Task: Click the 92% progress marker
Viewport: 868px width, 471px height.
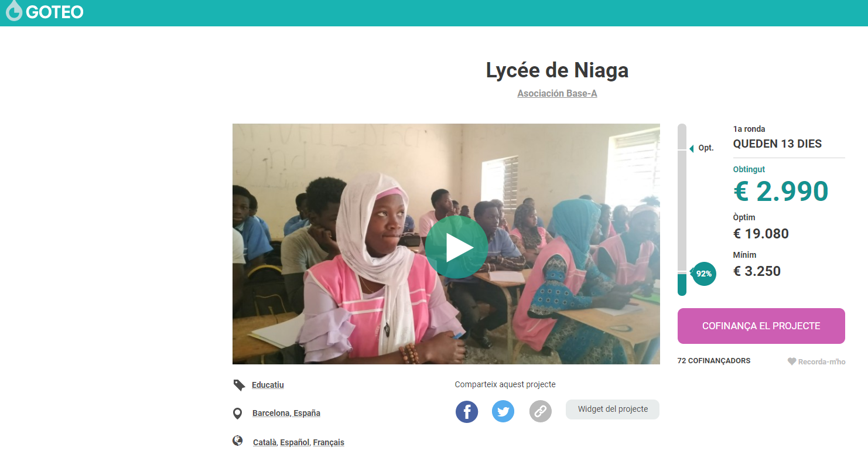Action: [x=703, y=274]
